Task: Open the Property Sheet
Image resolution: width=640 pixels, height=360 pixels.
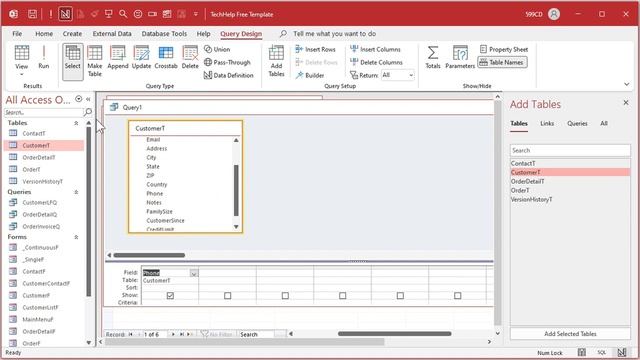Action: pyautogui.click(x=504, y=49)
